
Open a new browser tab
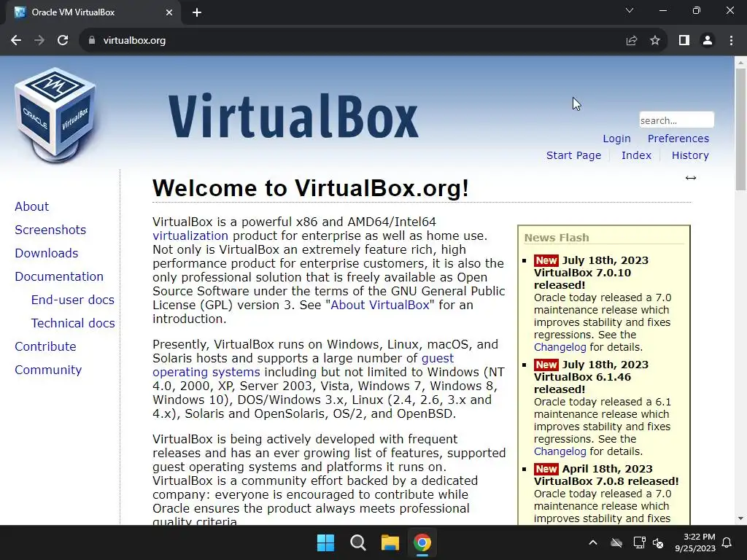pos(197,12)
